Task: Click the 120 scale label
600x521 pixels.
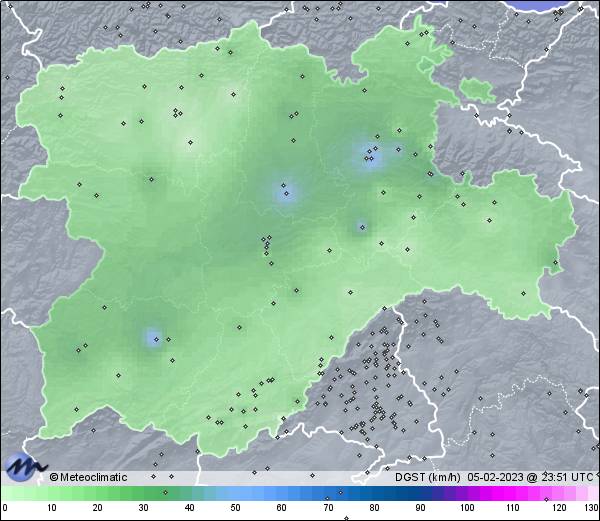Action: click(559, 508)
